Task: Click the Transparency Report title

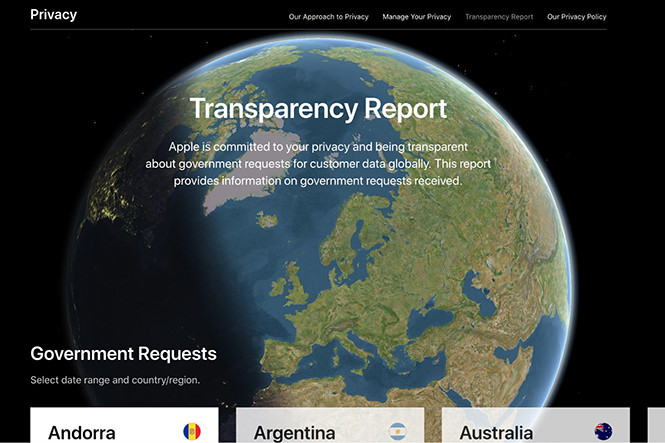Action: 318,109
